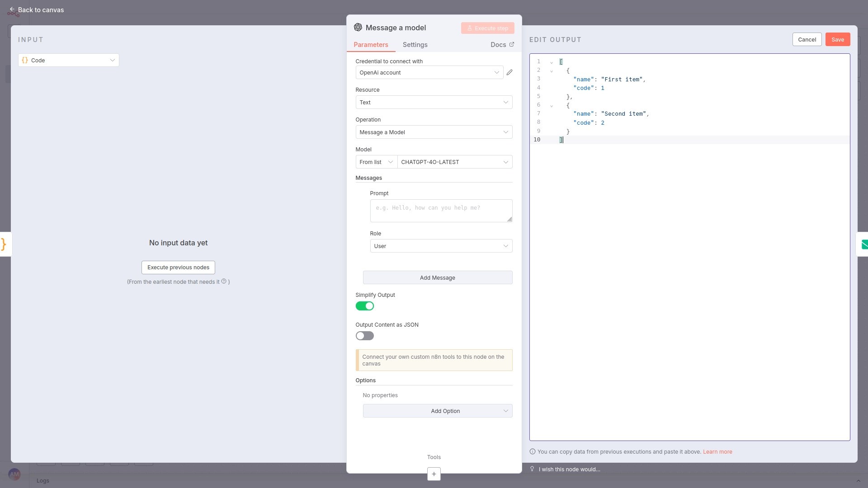Click into the Prompt text field
The image size is (868, 488).
(x=441, y=211)
